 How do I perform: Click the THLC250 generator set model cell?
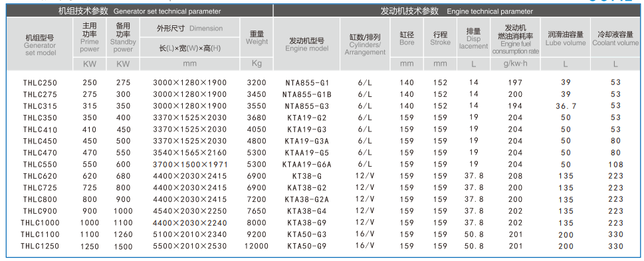[x=39, y=83]
